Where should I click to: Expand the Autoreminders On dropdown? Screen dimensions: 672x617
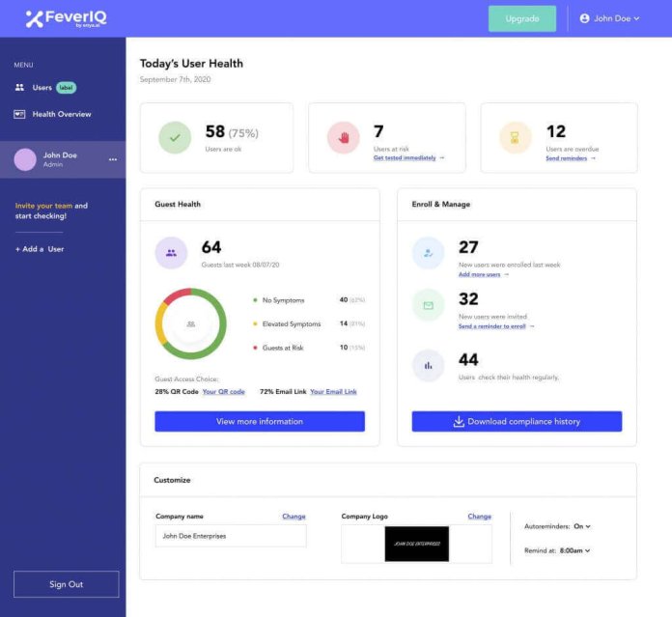tap(582, 526)
